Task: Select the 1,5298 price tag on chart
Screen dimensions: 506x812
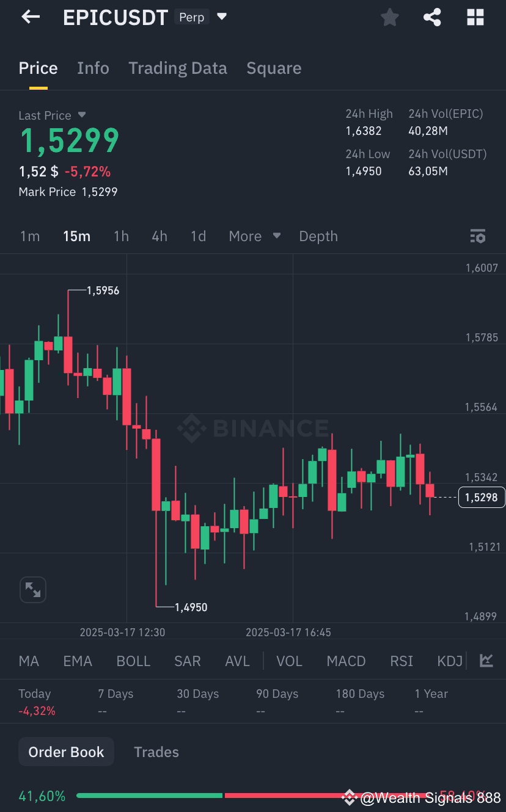Action: (x=482, y=497)
